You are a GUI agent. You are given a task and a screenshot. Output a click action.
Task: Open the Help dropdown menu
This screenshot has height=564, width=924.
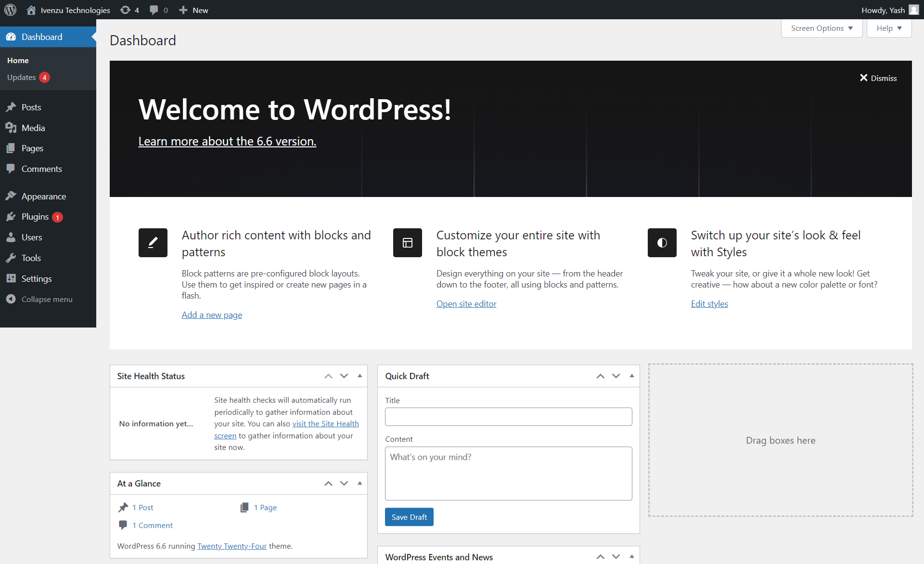coord(888,28)
